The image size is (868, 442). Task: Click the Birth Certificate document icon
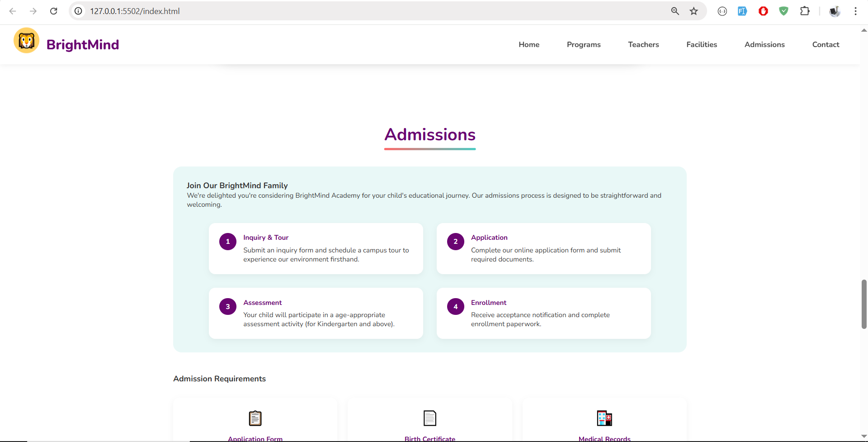pyautogui.click(x=429, y=418)
